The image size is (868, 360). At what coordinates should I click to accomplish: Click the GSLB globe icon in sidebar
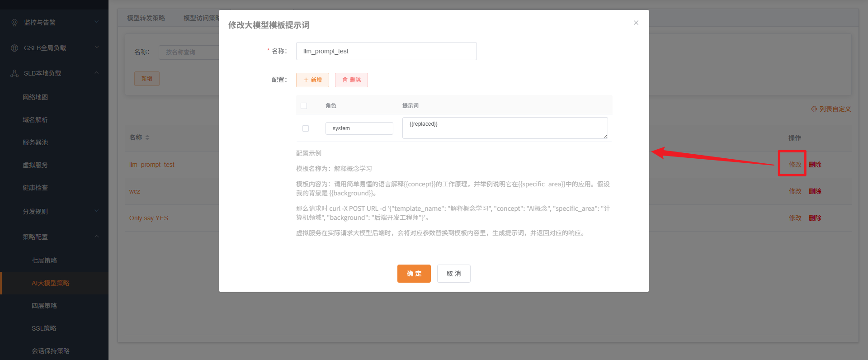pyautogui.click(x=14, y=48)
